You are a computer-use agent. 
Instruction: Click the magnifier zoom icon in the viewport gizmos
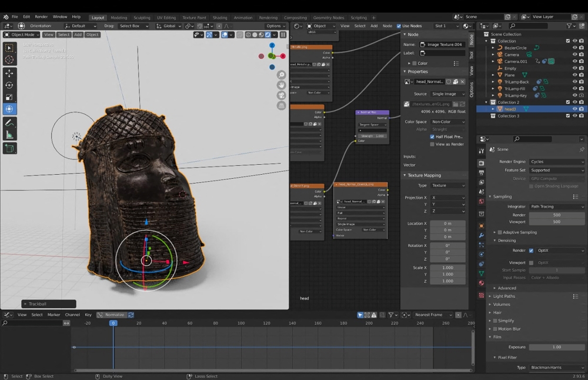281,75
